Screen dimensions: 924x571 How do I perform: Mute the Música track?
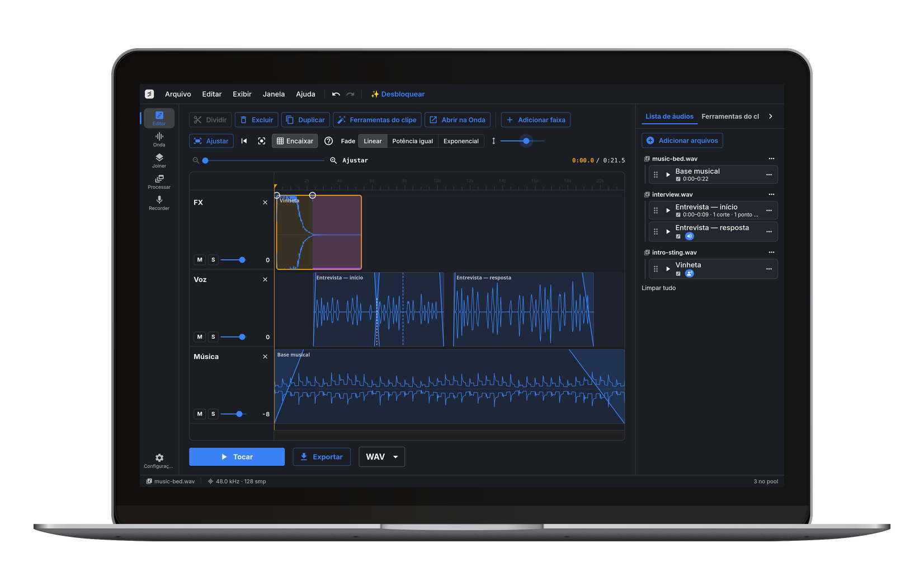coord(200,414)
